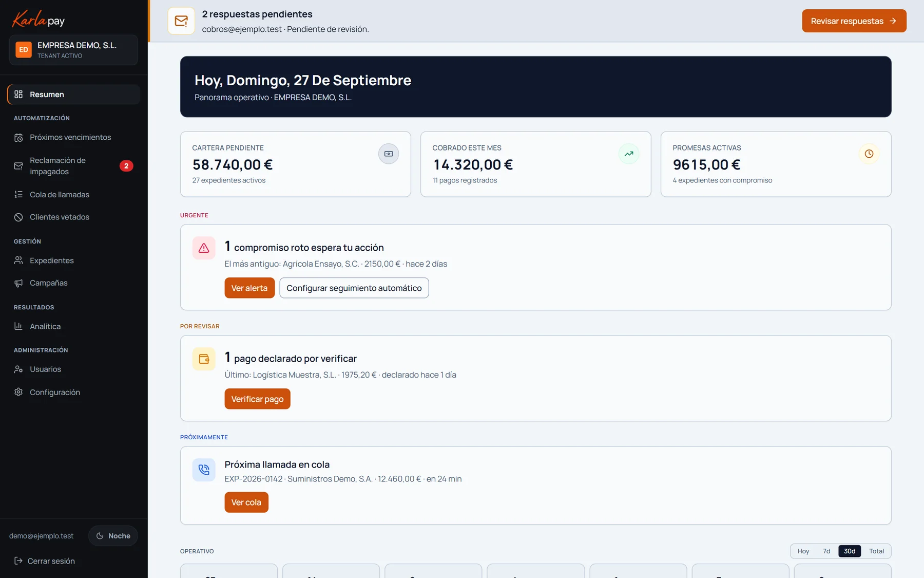This screenshot has width=924, height=578.
Task: Go to Usuarios administration
Action: pyautogui.click(x=74, y=369)
